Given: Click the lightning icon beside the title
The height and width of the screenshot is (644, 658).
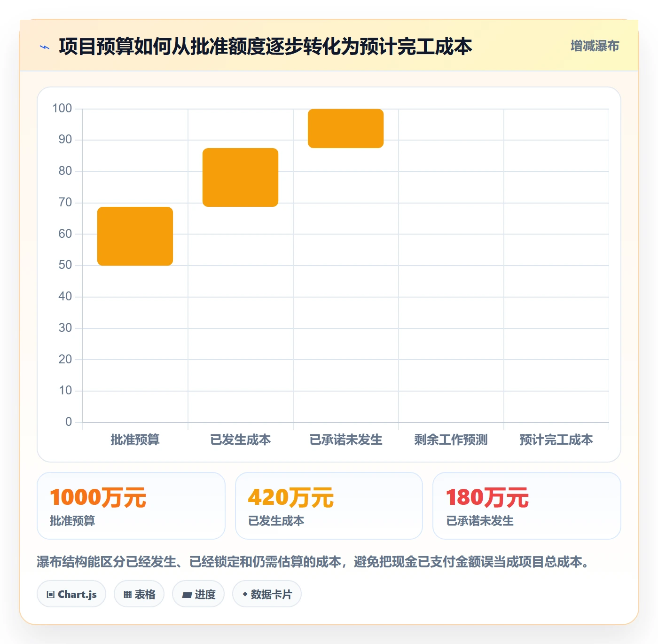Looking at the screenshot, I should (45, 47).
